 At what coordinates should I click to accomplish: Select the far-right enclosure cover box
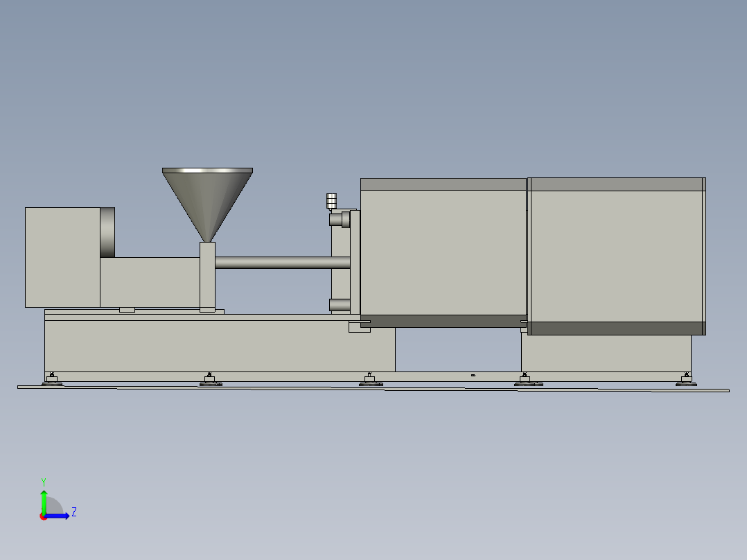click(x=617, y=256)
